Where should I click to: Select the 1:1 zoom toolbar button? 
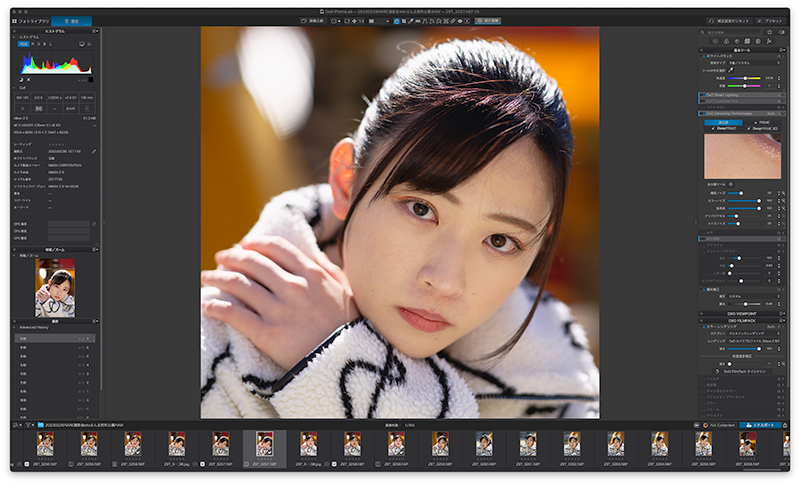coord(361,21)
